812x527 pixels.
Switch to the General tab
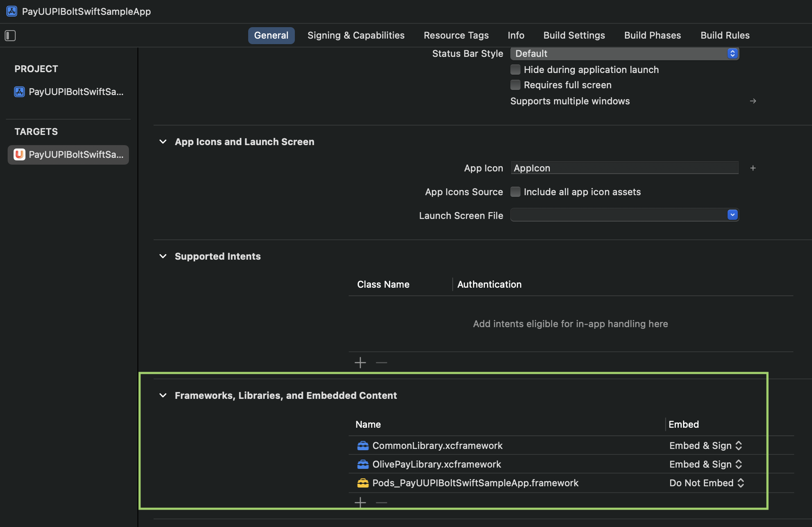271,35
